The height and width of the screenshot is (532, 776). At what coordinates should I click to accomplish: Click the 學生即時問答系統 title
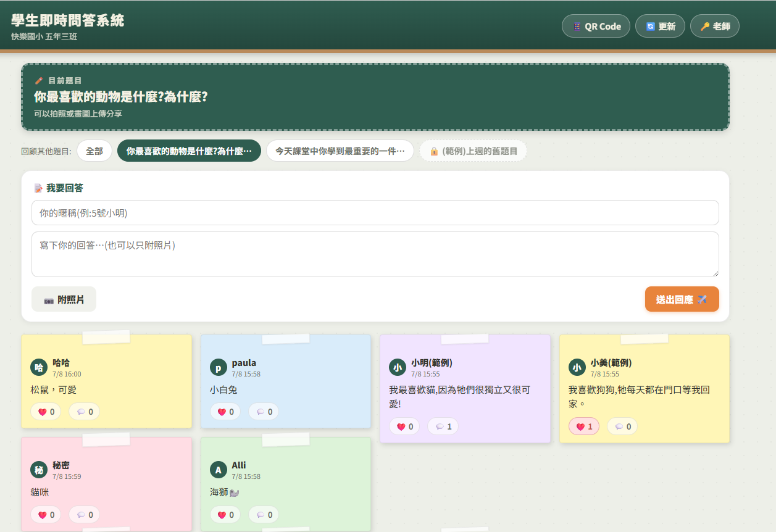(68, 20)
